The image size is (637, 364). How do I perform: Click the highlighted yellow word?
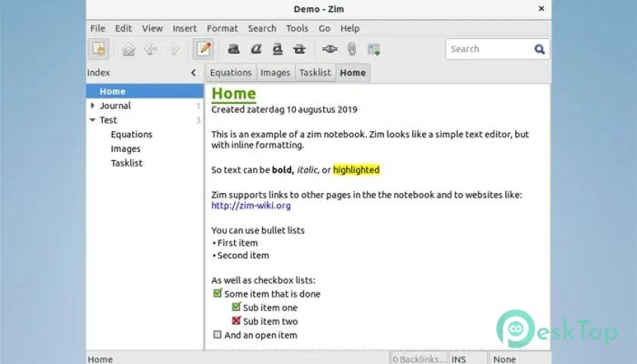(357, 170)
